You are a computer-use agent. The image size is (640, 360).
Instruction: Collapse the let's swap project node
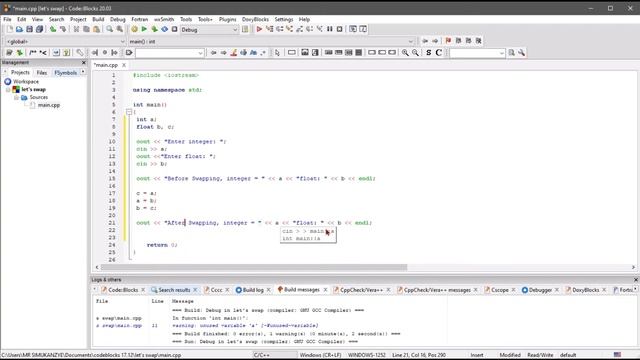(8, 89)
